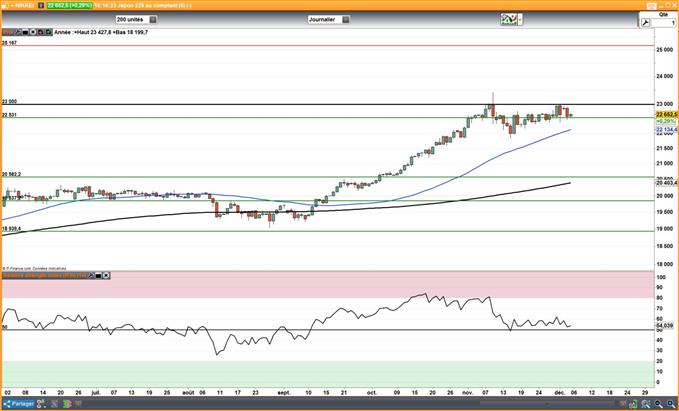Click the last icon in price panel toolbar

click(48, 32)
